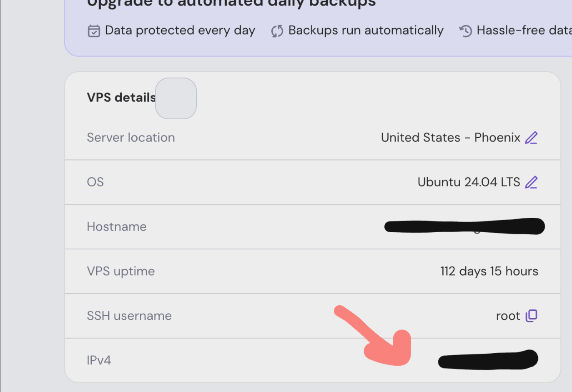This screenshot has width=572, height=392.
Task: Copy the SSH username root via copy icon
Action: click(x=532, y=316)
